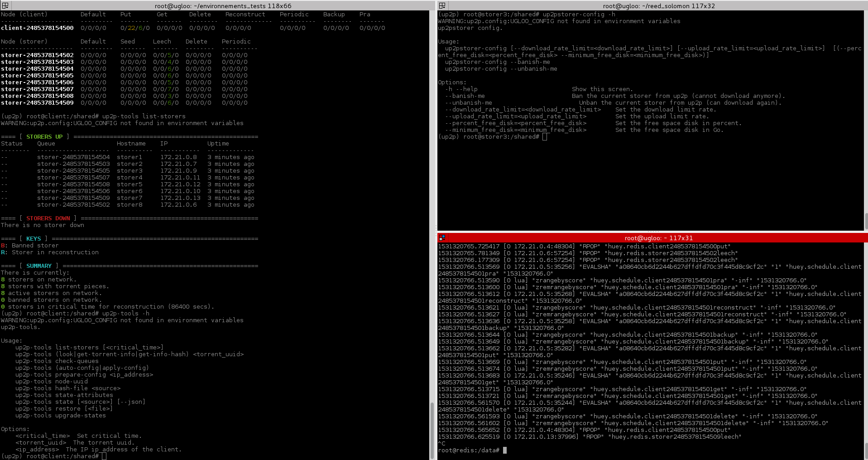Click the STORERS UP section heading

click(44, 137)
